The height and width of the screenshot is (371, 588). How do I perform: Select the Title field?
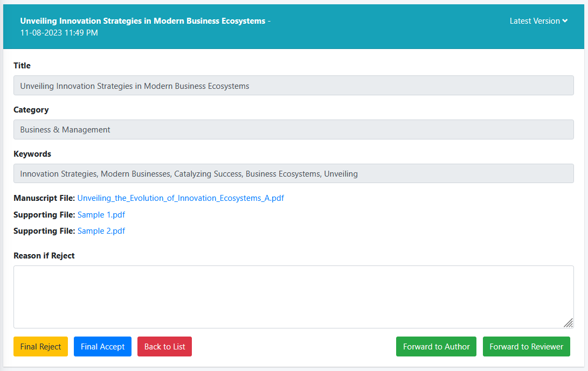[x=294, y=85]
